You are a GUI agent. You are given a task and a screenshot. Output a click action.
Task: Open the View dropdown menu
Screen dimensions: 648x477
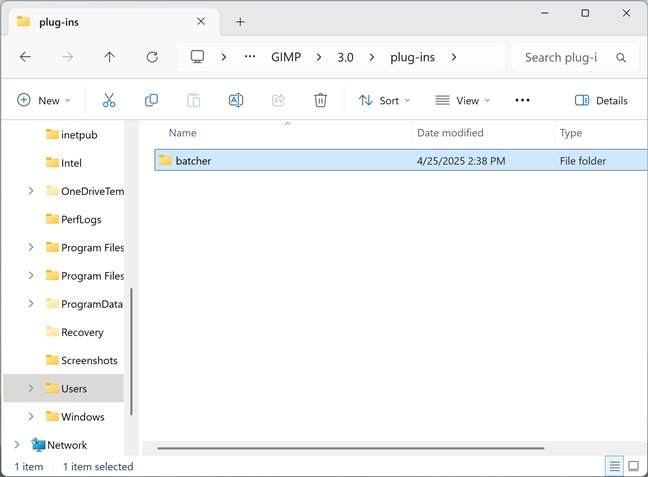pyautogui.click(x=462, y=100)
